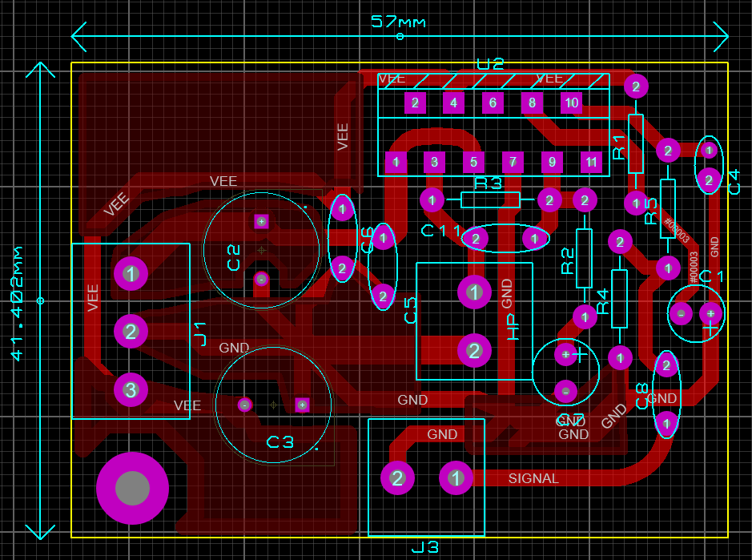Image resolution: width=752 pixels, height=560 pixels.
Task: Select the large mounting hole pad
Action: 132,488
